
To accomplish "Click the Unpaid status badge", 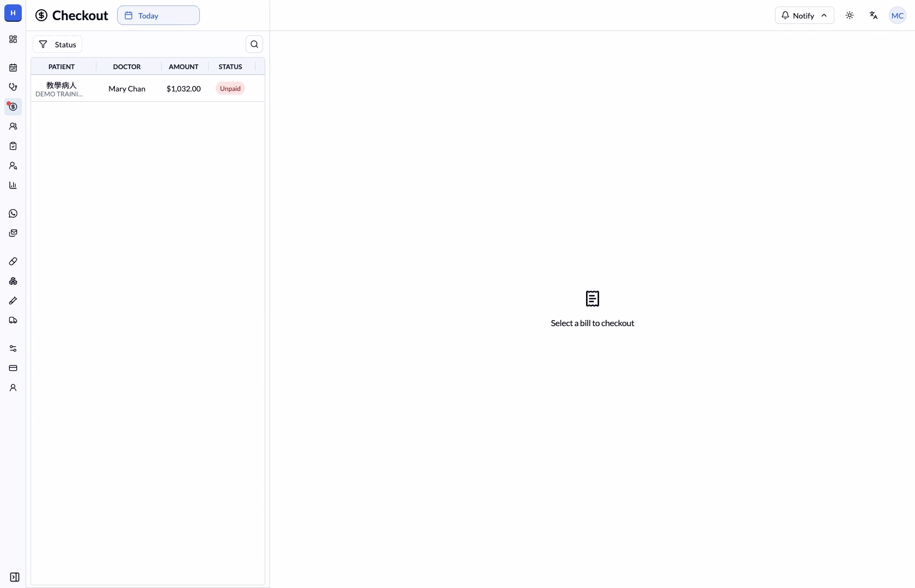I will pos(230,89).
